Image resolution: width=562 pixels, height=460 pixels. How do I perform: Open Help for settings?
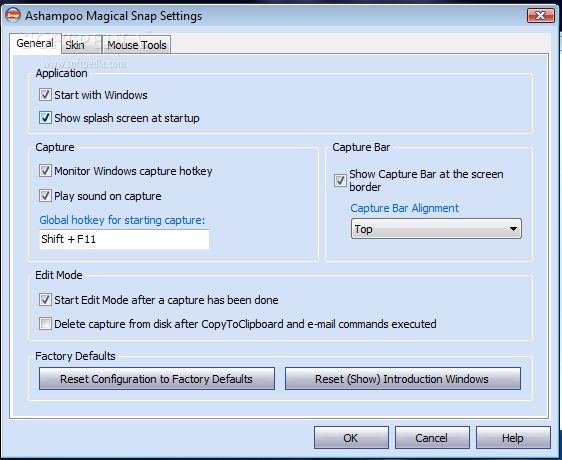[x=513, y=438]
